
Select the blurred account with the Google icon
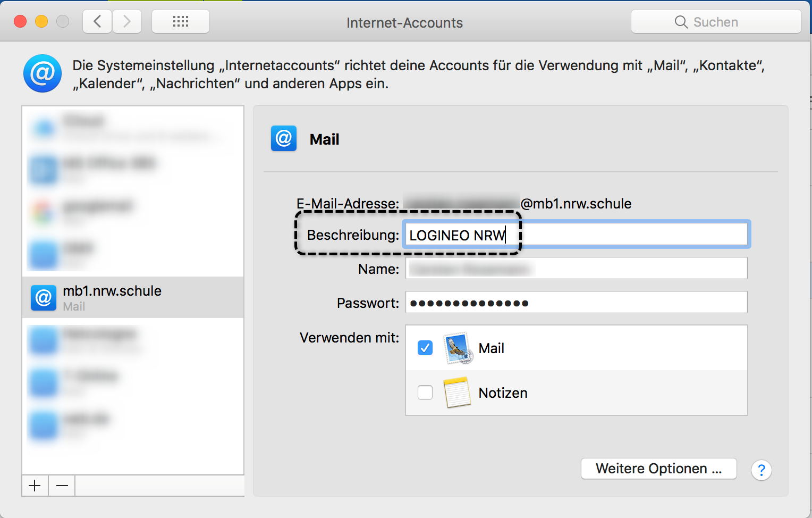pos(133,213)
